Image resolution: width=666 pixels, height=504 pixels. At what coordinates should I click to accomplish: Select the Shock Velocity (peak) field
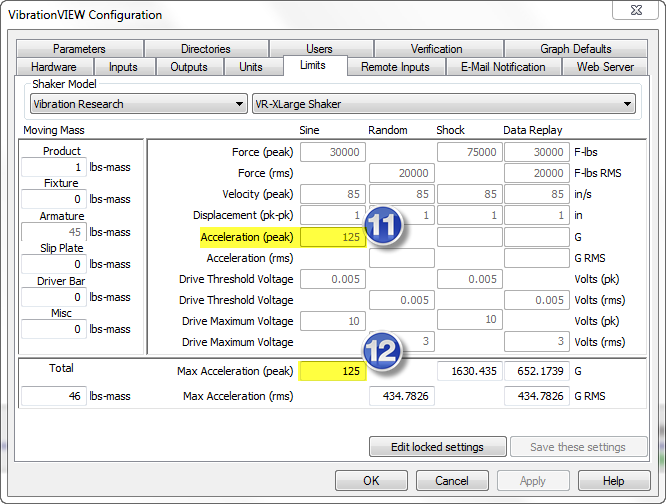[x=468, y=194]
